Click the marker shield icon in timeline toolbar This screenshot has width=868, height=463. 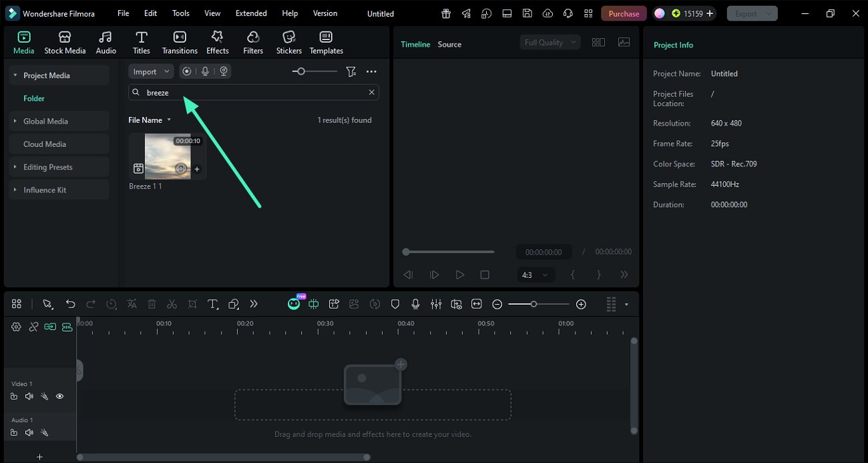coord(395,304)
